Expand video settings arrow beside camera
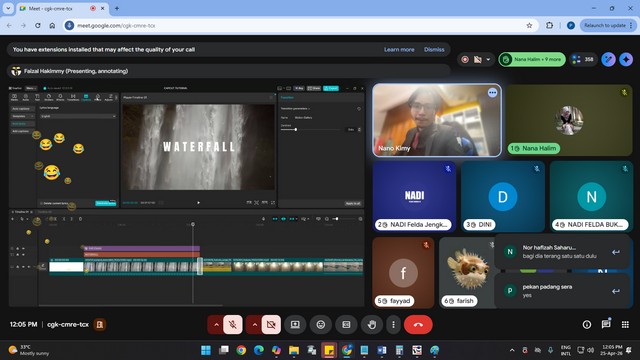Viewport: 640px width, 360px height. 254,324
